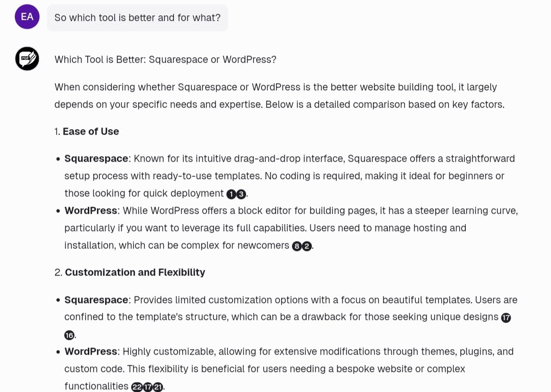Open citation 1 after quick deployment
Image resolution: width=551 pixels, height=392 pixels.
(231, 194)
